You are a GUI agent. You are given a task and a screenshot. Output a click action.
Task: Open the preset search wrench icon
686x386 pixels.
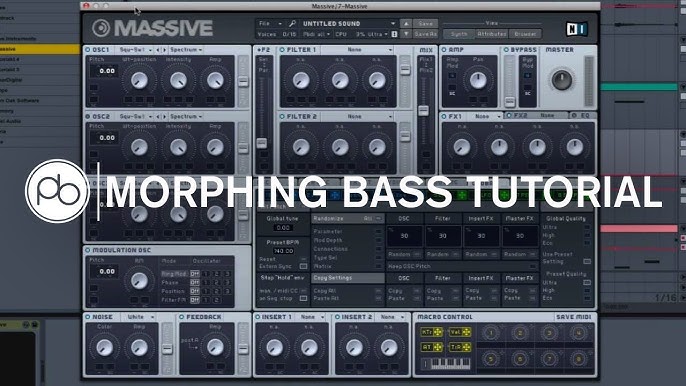pyautogui.click(x=292, y=23)
